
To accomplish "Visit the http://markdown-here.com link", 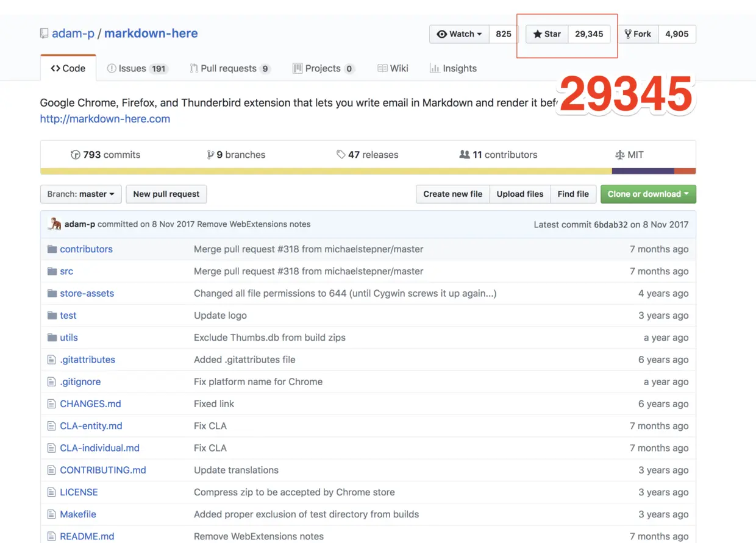I will tap(105, 119).
